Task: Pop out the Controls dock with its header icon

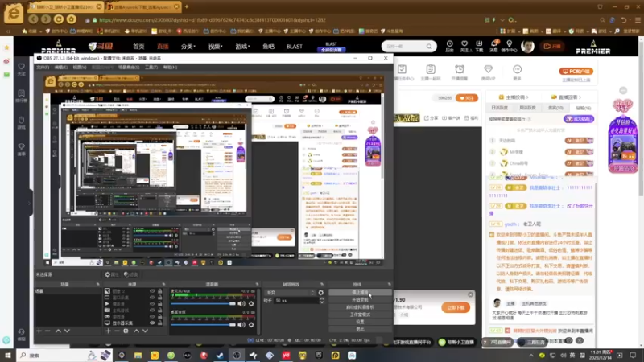Action: (390, 284)
